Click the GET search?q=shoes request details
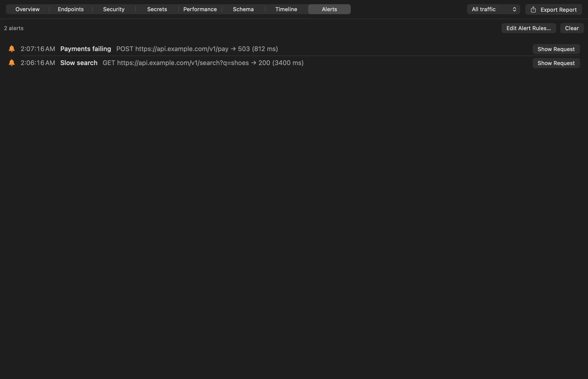Image resolution: width=588 pixels, height=379 pixels. click(x=203, y=63)
